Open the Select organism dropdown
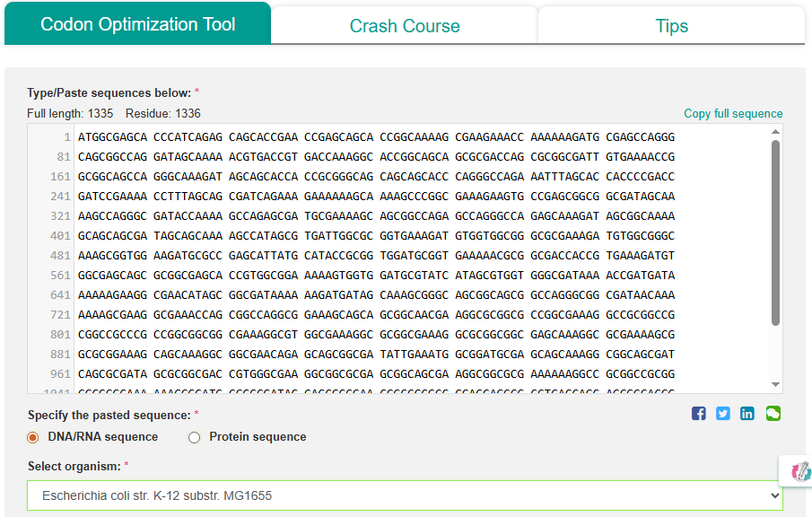 tap(405, 495)
